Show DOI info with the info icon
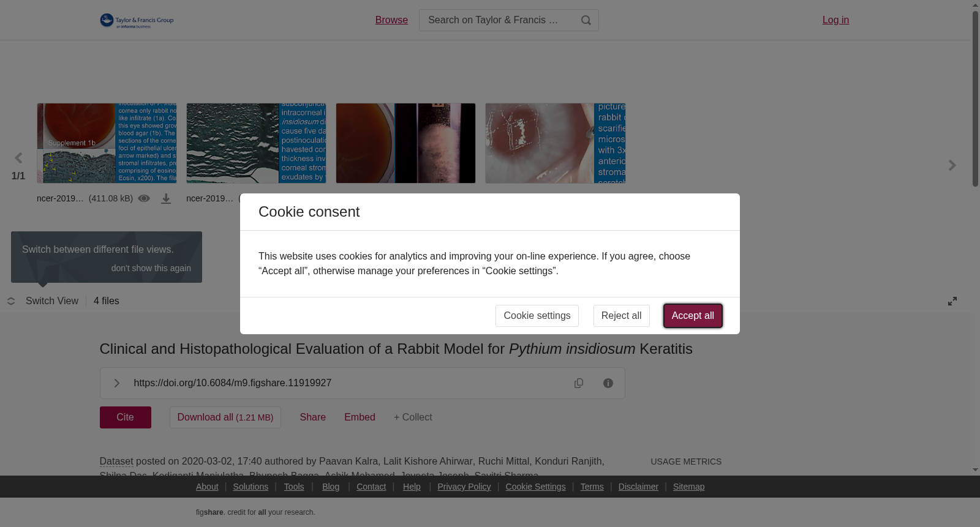 (x=608, y=383)
